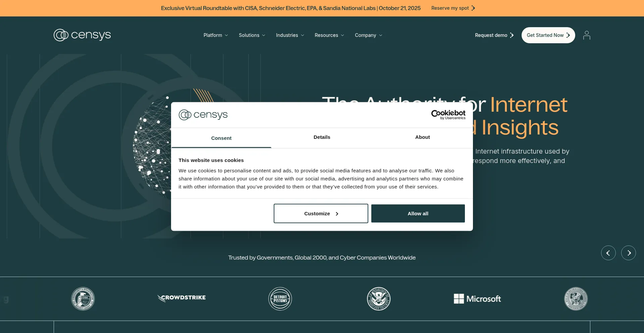Click the Customize cookies button

(321, 214)
